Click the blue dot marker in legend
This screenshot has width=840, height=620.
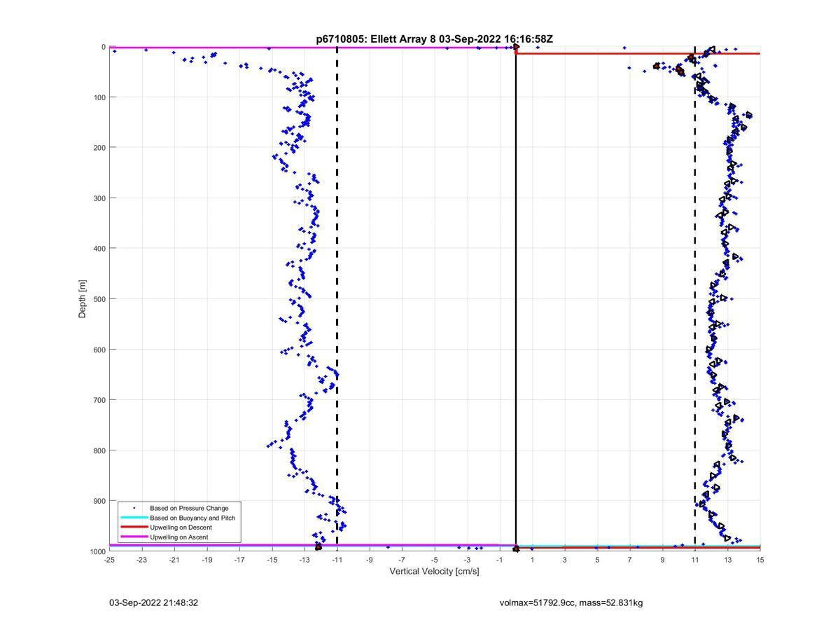point(134,508)
